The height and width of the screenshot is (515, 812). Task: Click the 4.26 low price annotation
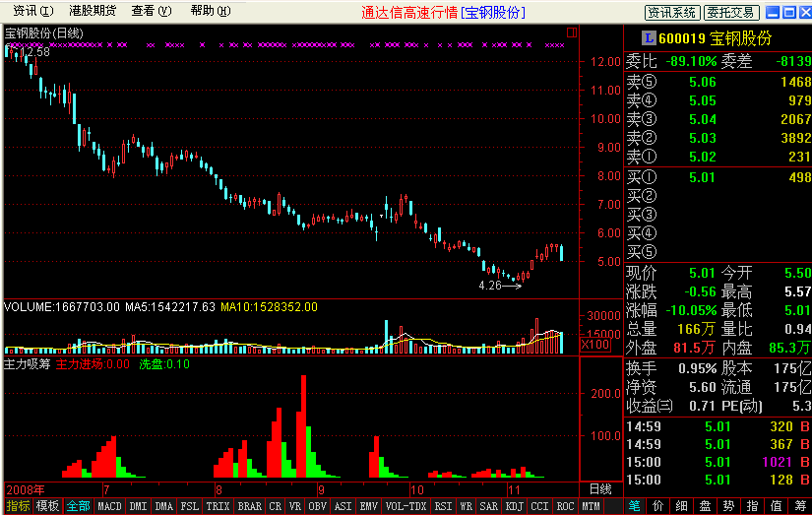pyautogui.click(x=490, y=286)
